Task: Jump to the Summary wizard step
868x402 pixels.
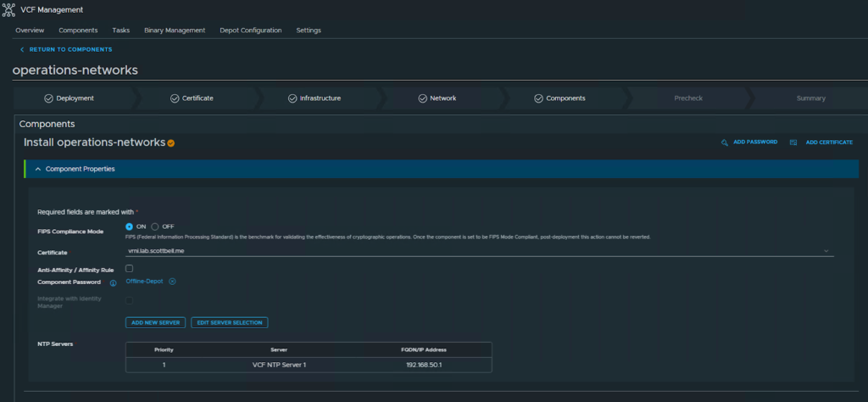Action: click(810, 98)
